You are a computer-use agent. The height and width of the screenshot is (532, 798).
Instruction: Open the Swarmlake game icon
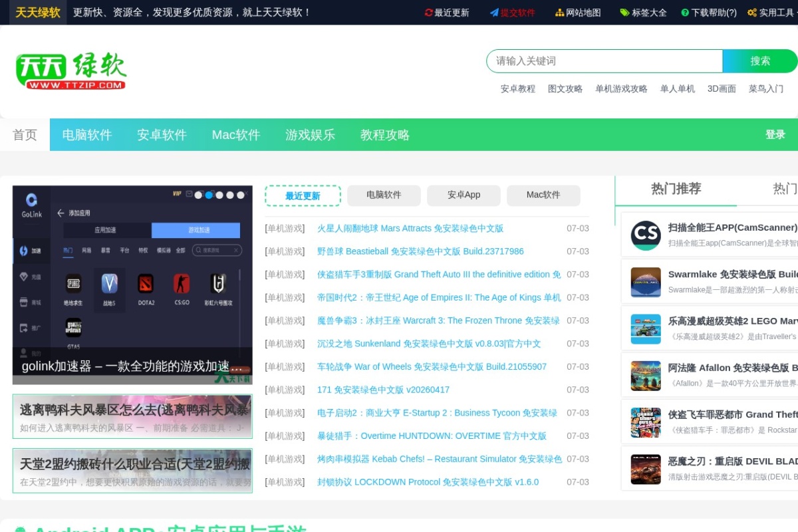click(x=646, y=282)
